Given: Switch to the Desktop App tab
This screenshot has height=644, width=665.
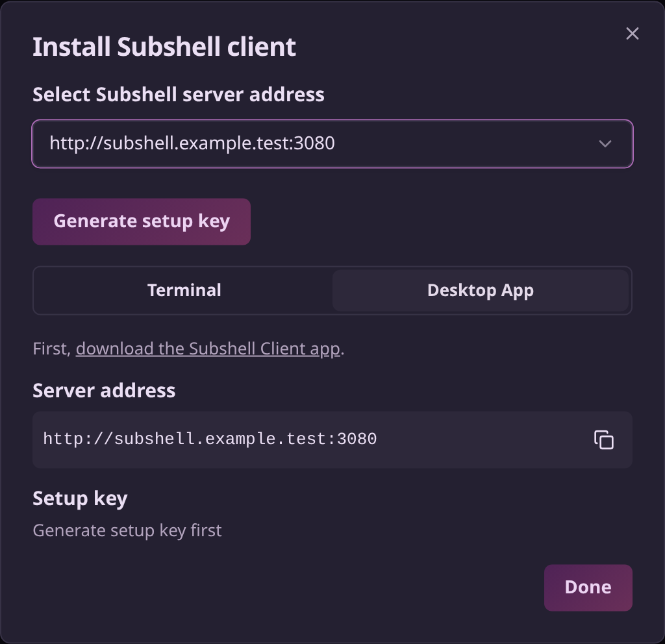Looking at the screenshot, I should pyautogui.click(x=481, y=290).
